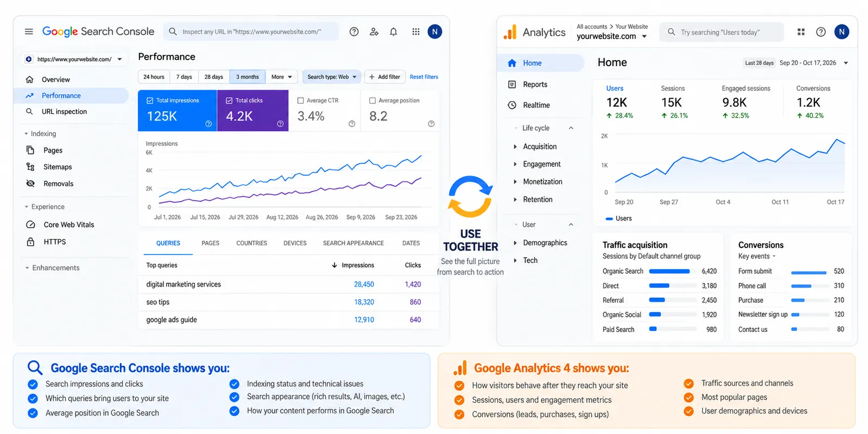Image resolution: width=868 pixels, height=434 pixels.
Task: Open the Search Console property selector dropdown
Action: pyautogui.click(x=75, y=59)
